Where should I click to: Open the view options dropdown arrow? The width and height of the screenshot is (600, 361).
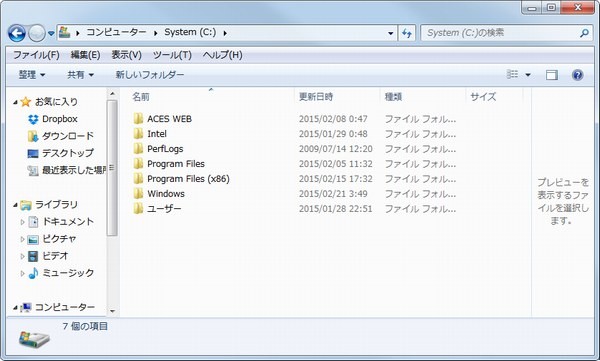528,75
